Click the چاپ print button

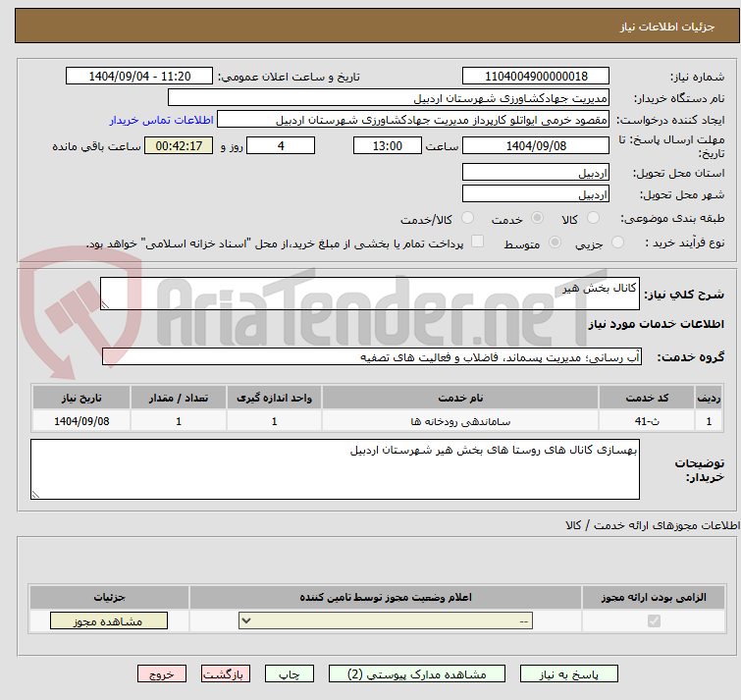[x=290, y=674]
